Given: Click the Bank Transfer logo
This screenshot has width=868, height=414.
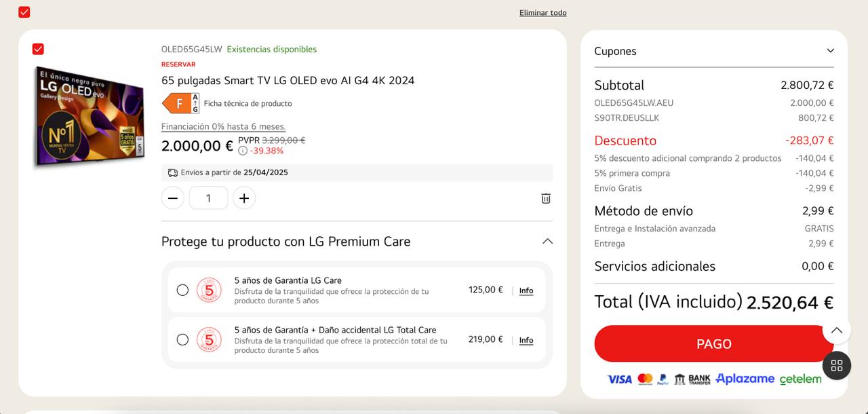Looking at the screenshot, I should point(692,379).
